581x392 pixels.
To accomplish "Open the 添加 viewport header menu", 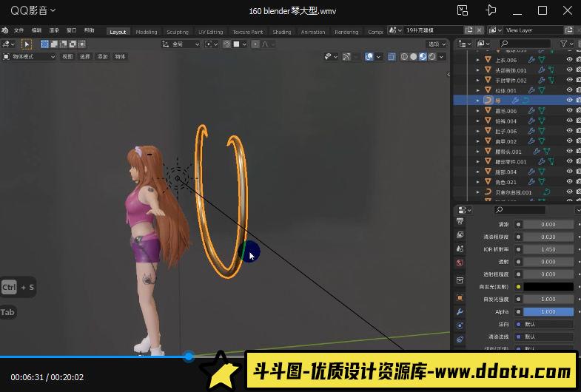I will pos(102,57).
